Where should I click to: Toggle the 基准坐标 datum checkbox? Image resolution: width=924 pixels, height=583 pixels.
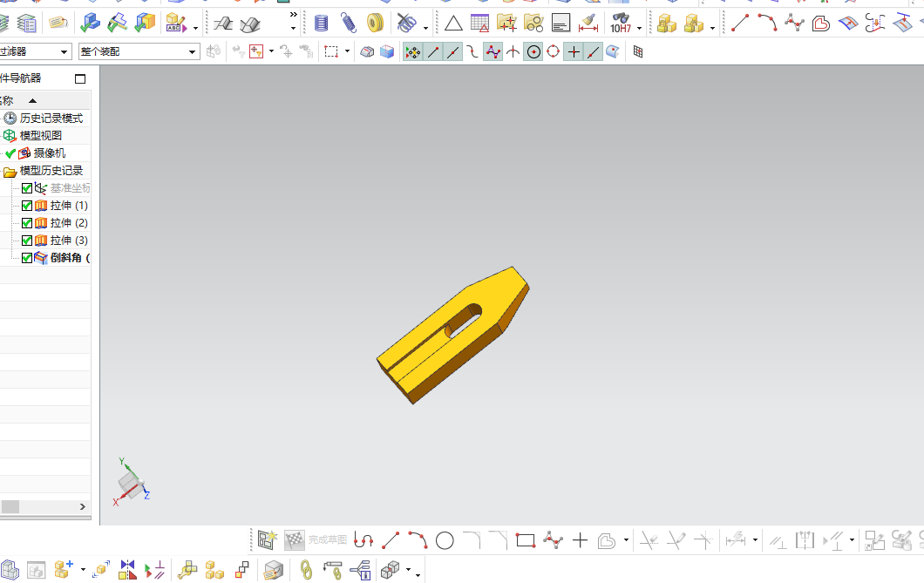[x=27, y=188]
